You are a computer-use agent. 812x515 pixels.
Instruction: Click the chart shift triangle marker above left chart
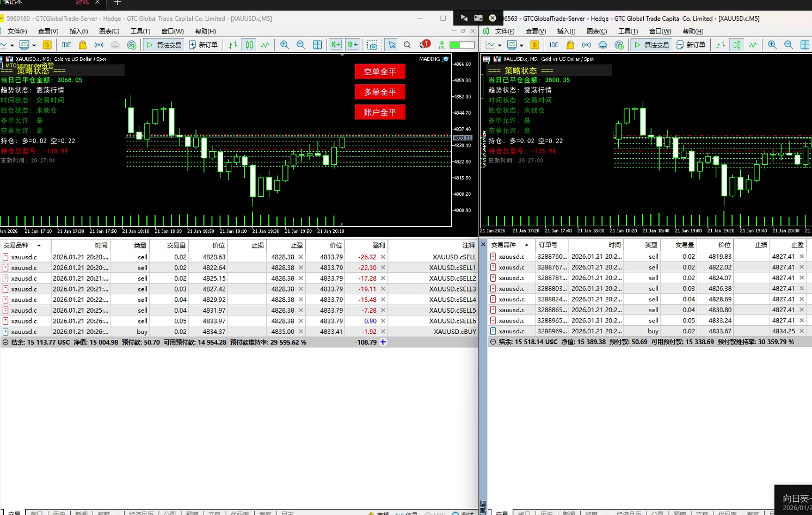tap(342, 55)
